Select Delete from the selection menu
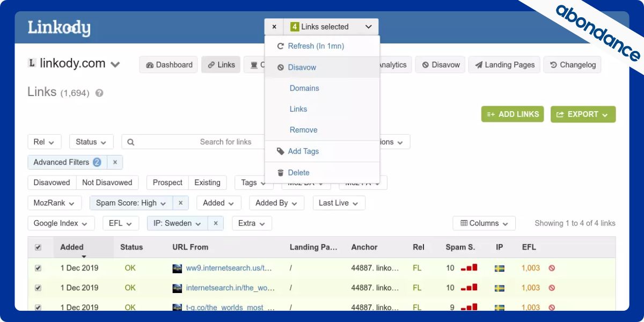Viewport: 644px width, 322px height. click(322, 173)
